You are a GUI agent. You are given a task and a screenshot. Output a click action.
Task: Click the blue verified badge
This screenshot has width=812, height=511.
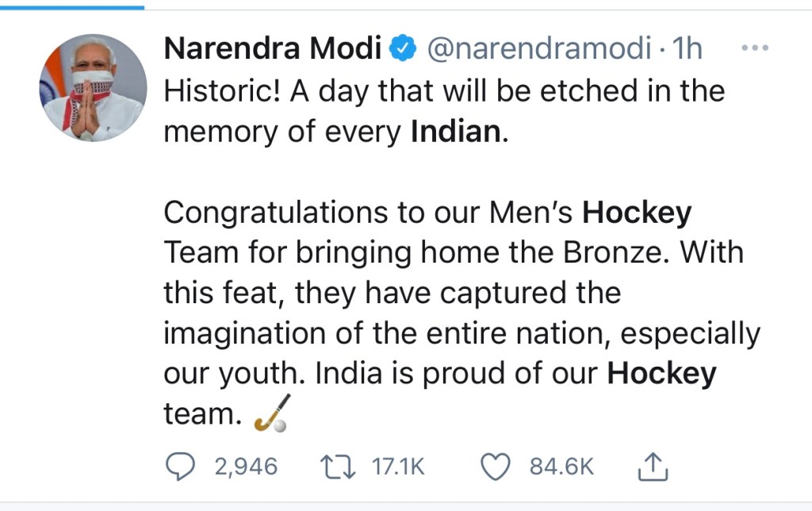pos(405,49)
